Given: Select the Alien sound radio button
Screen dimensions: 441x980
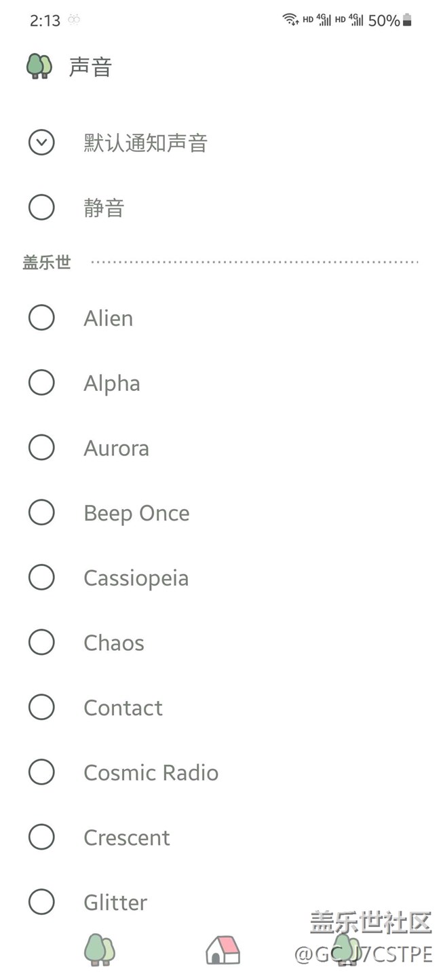Looking at the screenshot, I should (41, 318).
